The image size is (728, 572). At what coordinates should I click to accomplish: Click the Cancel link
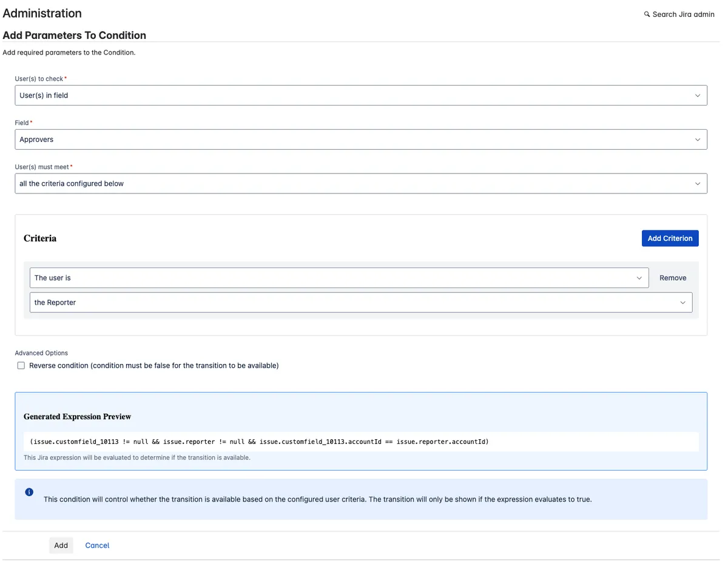pyautogui.click(x=97, y=545)
